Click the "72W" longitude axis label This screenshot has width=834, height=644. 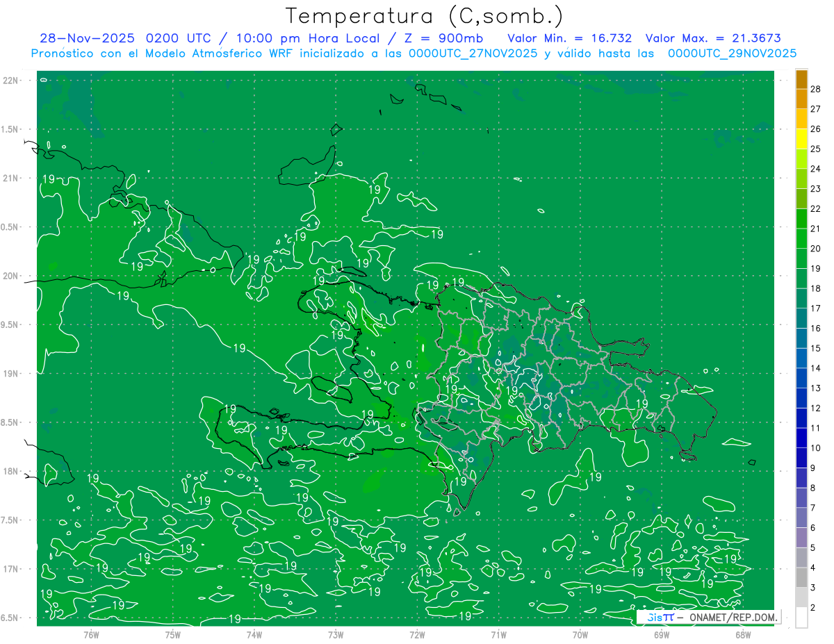pyautogui.click(x=417, y=634)
